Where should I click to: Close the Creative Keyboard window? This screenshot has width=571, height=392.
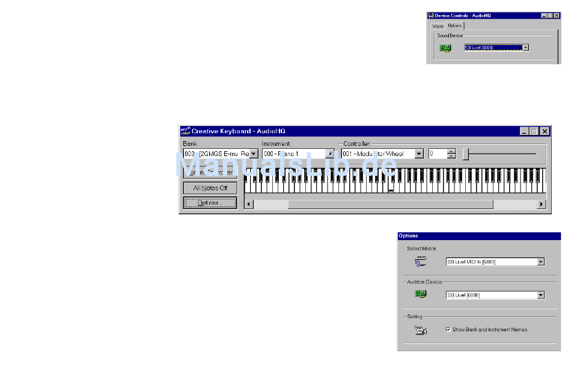click(x=545, y=131)
